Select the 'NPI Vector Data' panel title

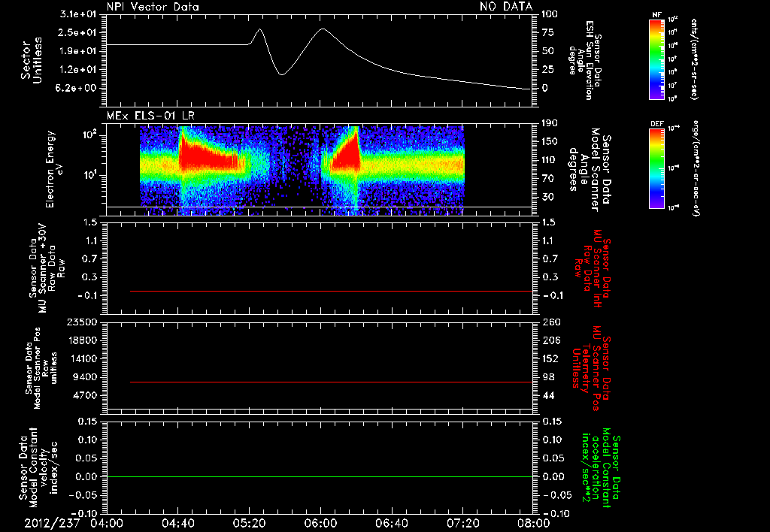(153, 7)
